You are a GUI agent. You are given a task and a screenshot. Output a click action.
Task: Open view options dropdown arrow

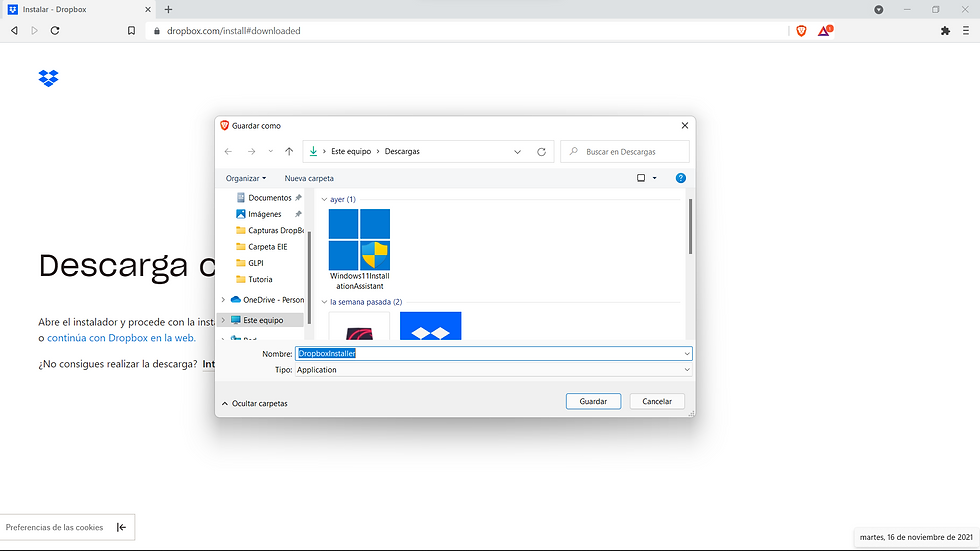[x=654, y=178]
